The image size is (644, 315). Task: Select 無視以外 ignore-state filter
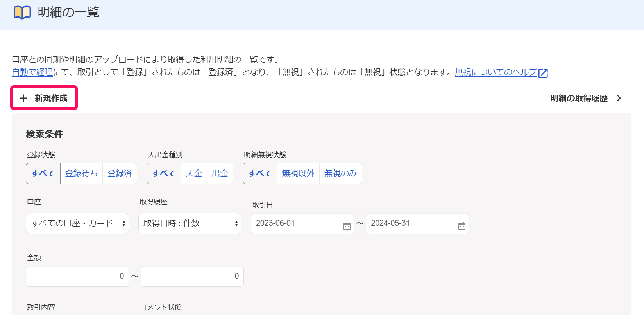tap(298, 173)
